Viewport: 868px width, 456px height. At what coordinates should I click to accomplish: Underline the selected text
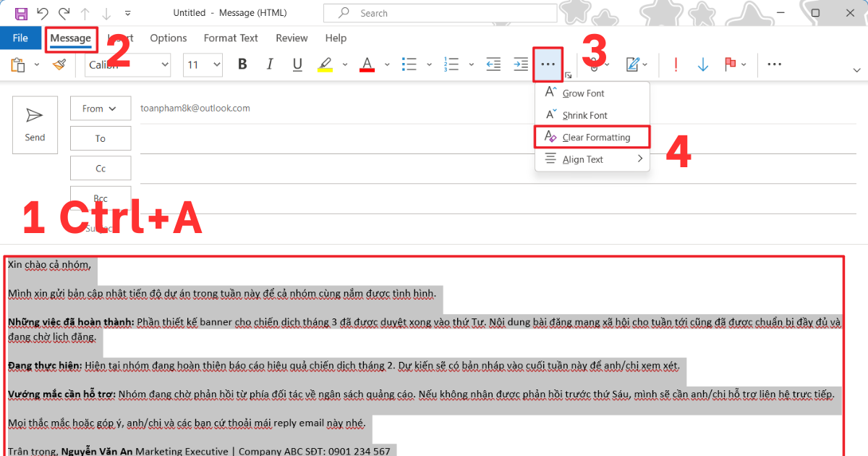pyautogui.click(x=297, y=64)
